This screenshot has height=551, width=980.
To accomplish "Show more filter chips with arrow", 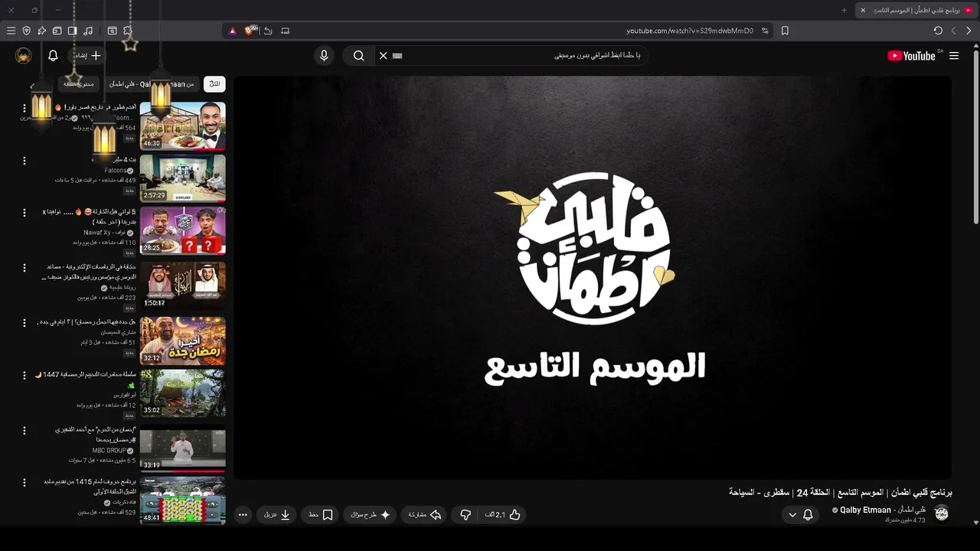I will click(x=31, y=85).
